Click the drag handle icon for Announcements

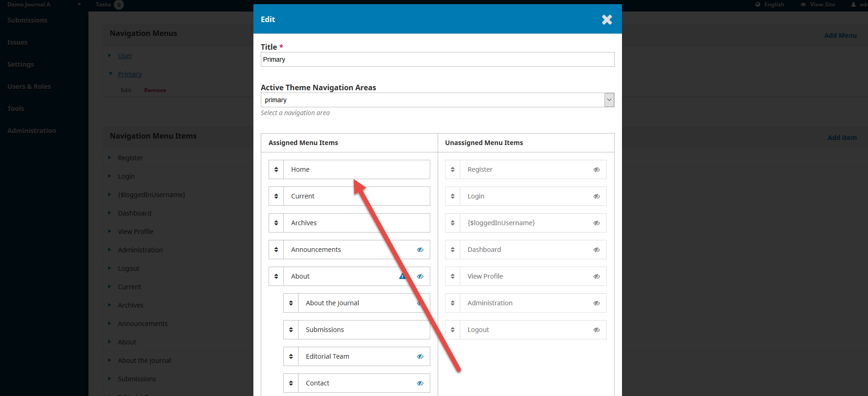(276, 250)
